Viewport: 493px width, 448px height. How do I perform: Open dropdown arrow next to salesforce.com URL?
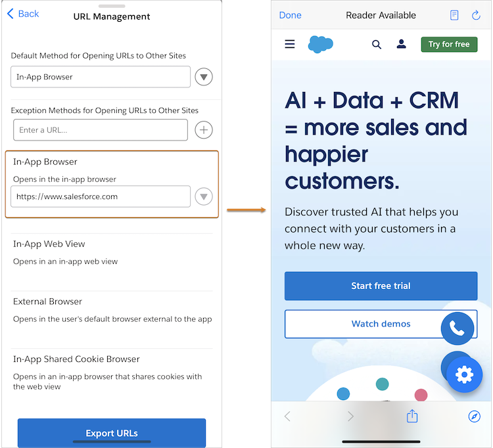[204, 196]
